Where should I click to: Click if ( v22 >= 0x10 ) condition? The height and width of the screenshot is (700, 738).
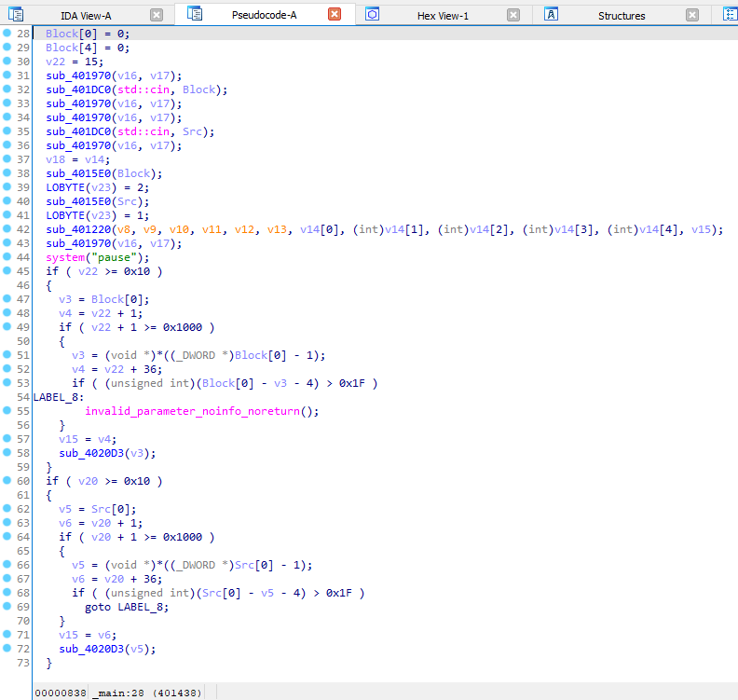(104, 271)
